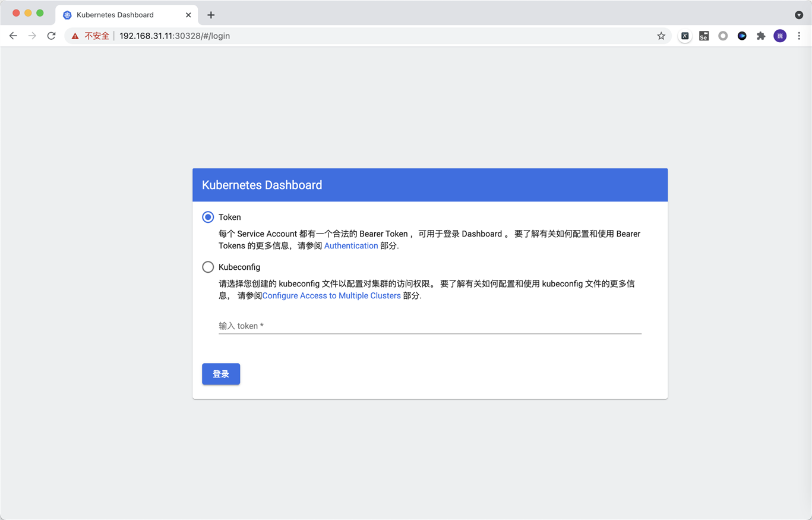The image size is (812, 520).
Task: Click the blue 登录 login button
Action: [221, 374]
